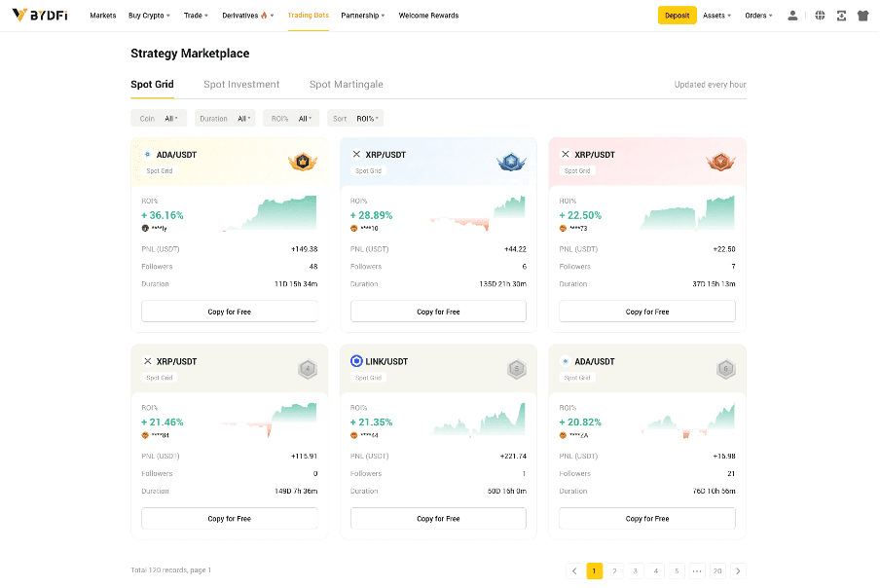Click Copy for Free on the ADA/USDT strategy
Screen dimensions: 880x588
point(230,311)
